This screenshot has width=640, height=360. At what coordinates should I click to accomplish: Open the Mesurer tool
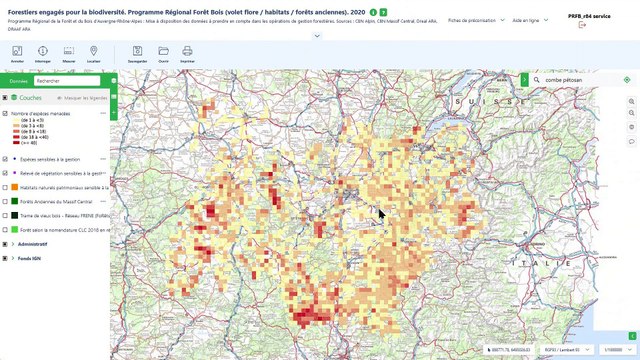coord(69,54)
